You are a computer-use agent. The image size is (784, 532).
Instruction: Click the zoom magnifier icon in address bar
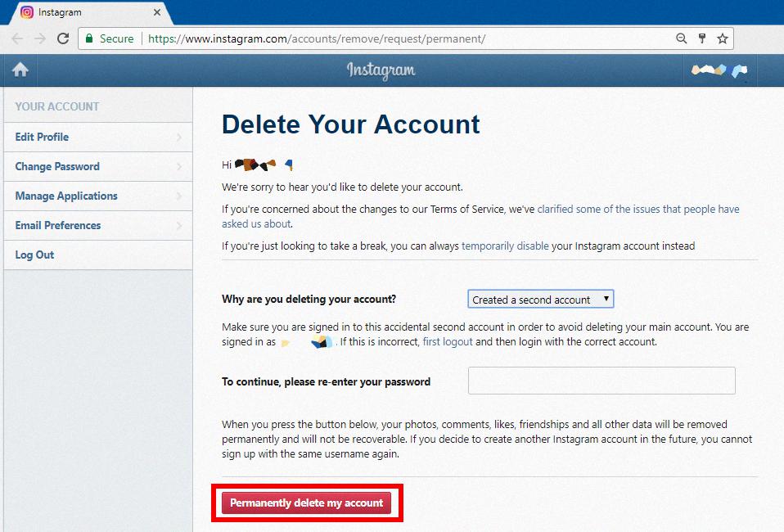[681, 38]
